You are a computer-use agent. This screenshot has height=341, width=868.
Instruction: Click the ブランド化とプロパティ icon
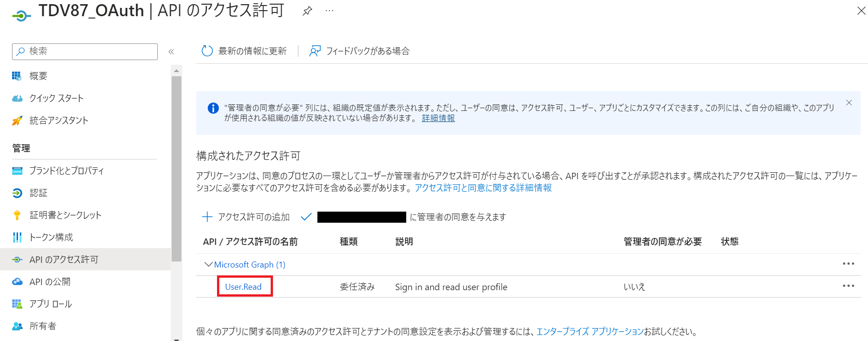point(17,170)
